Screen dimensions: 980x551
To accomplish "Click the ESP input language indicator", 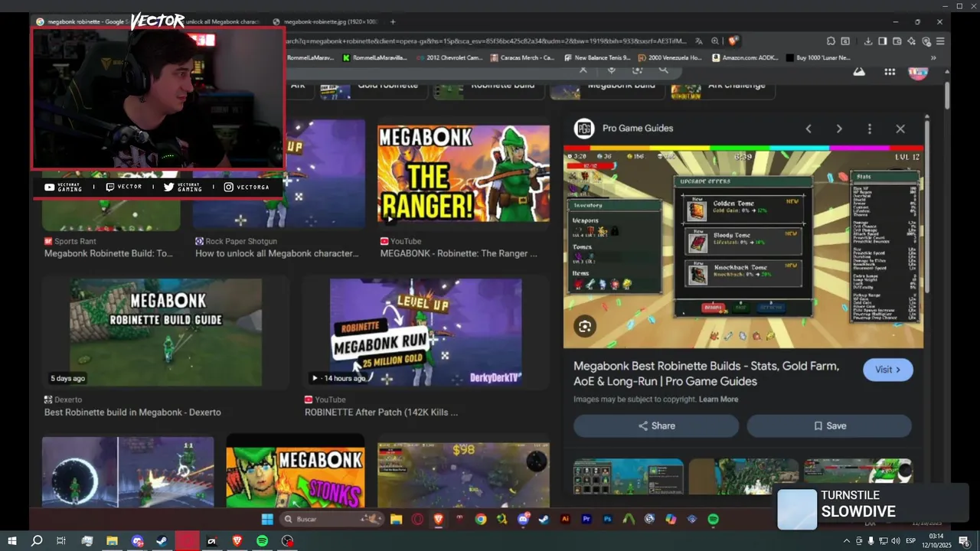I will point(911,541).
